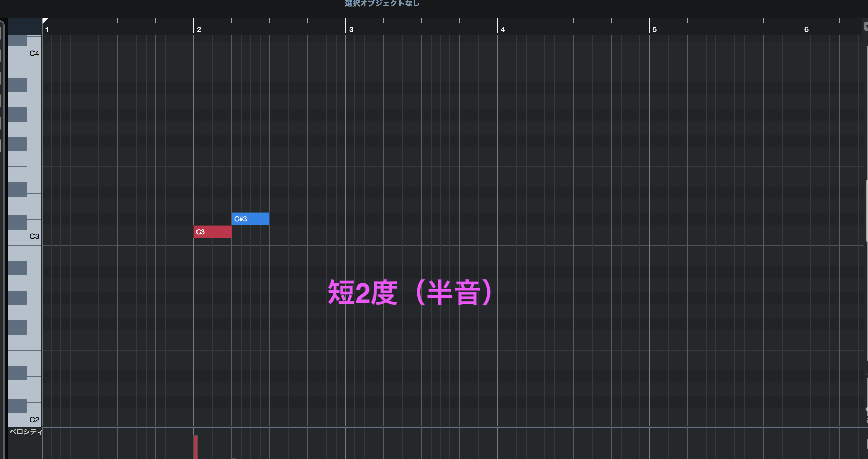Select the blue C#3 note block

(x=250, y=219)
